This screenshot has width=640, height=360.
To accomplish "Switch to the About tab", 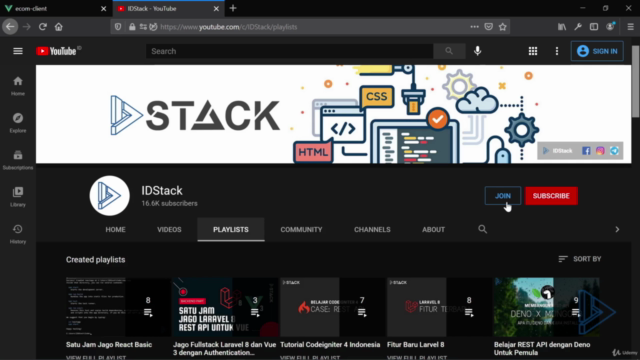I will [433, 229].
